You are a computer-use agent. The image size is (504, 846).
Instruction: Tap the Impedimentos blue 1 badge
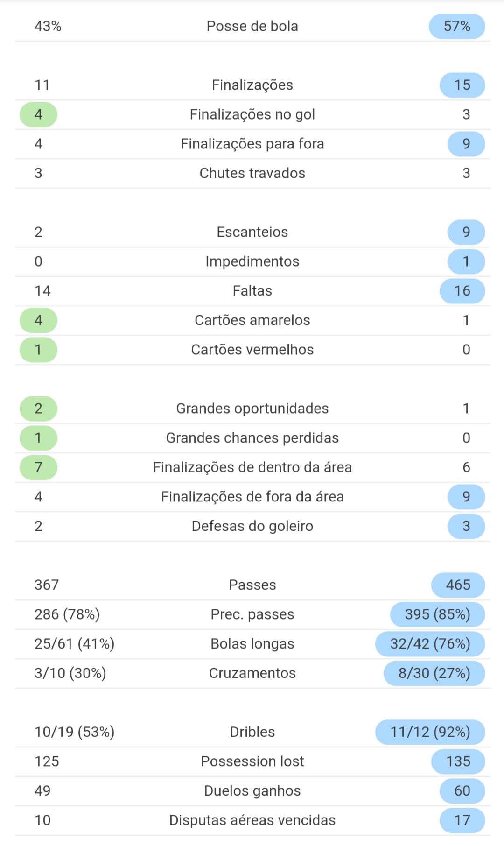pyautogui.click(x=466, y=261)
